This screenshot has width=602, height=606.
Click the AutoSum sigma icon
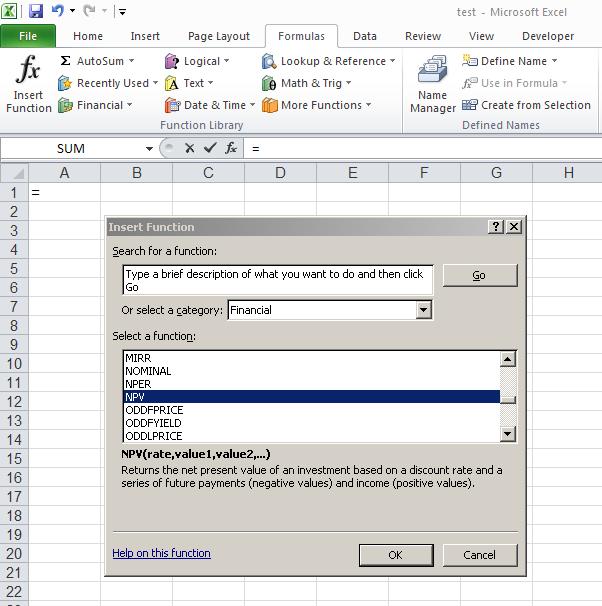pos(65,61)
